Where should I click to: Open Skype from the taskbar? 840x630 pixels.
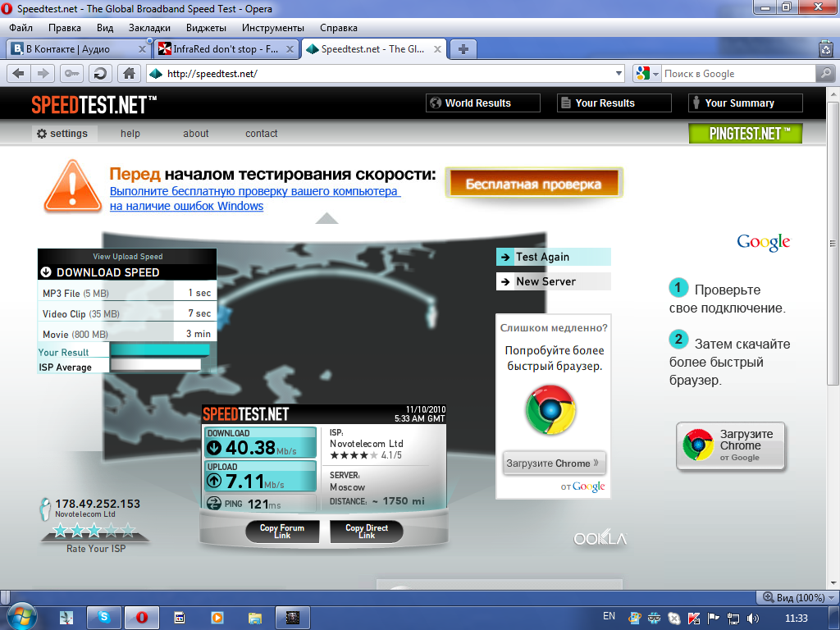[x=104, y=618]
